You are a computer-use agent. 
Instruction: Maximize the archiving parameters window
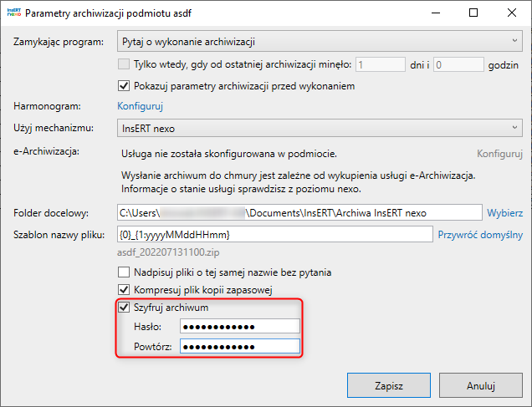[473, 13]
